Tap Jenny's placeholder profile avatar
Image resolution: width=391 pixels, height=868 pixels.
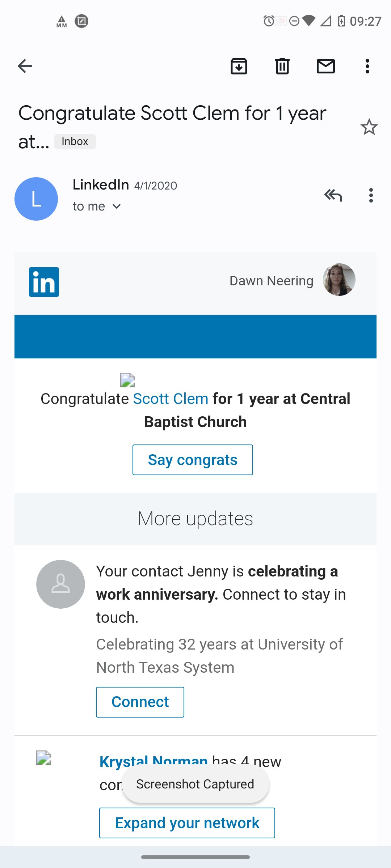tap(60, 584)
